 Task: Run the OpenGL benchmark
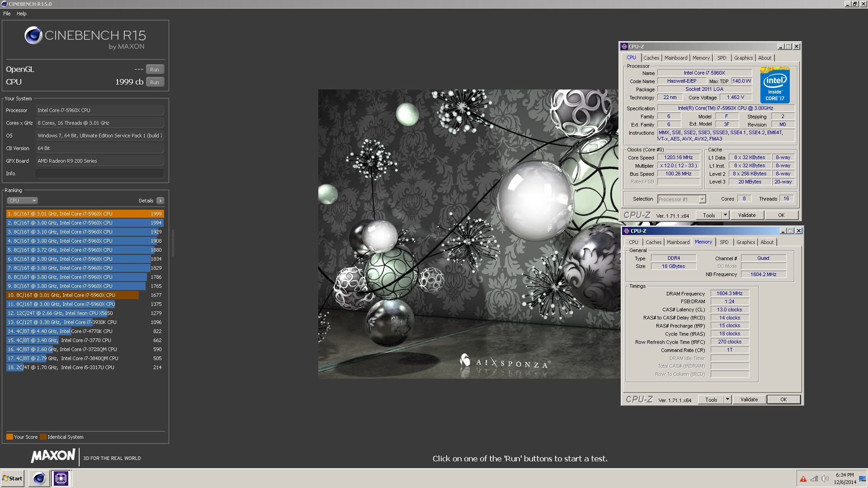tap(155, 70)
